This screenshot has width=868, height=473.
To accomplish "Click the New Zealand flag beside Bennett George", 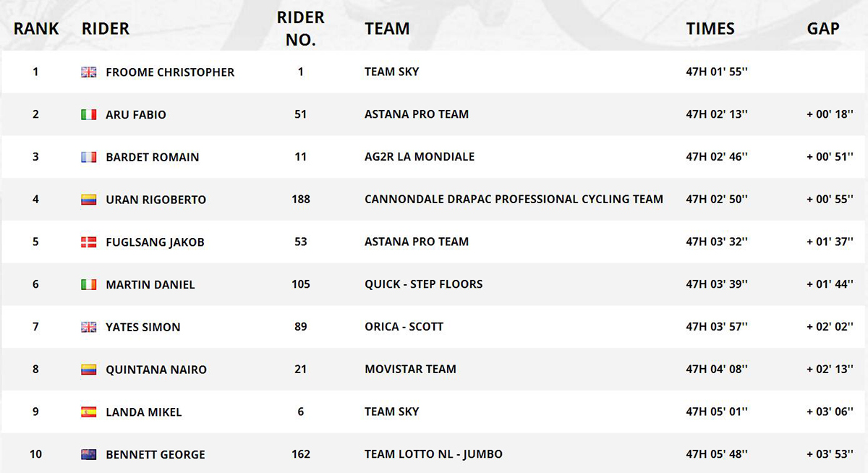I will (89, 455).
